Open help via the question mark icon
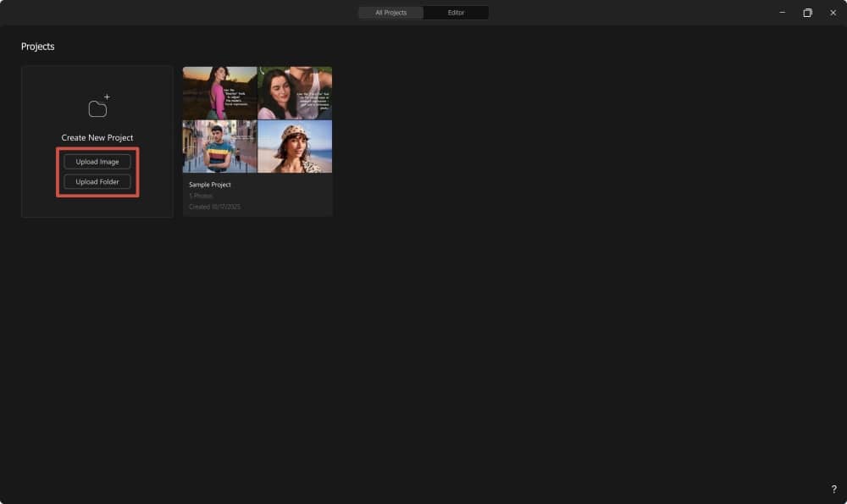The image size is (847, 504). pyautogui.click(x=833, y=489)
